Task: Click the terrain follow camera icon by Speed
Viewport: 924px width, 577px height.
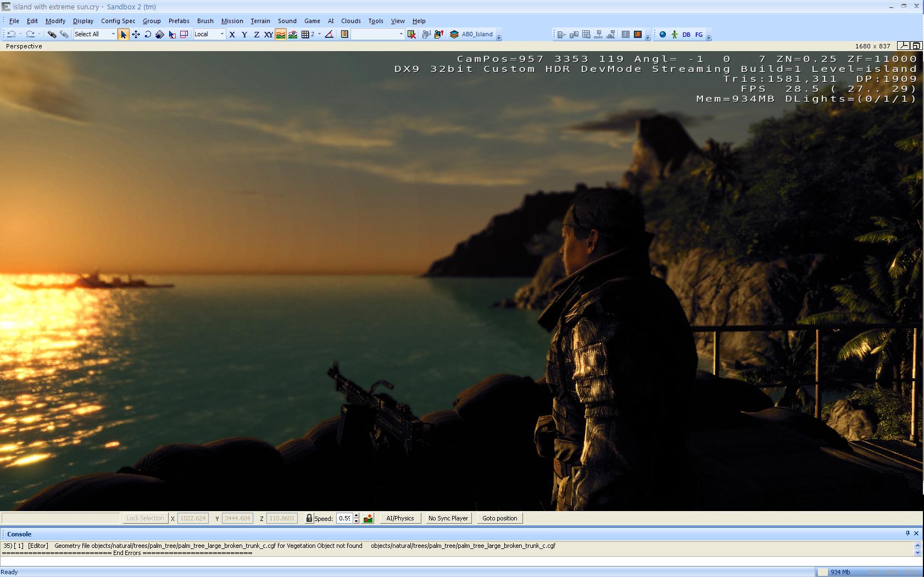Action: (x=368, y=518)
